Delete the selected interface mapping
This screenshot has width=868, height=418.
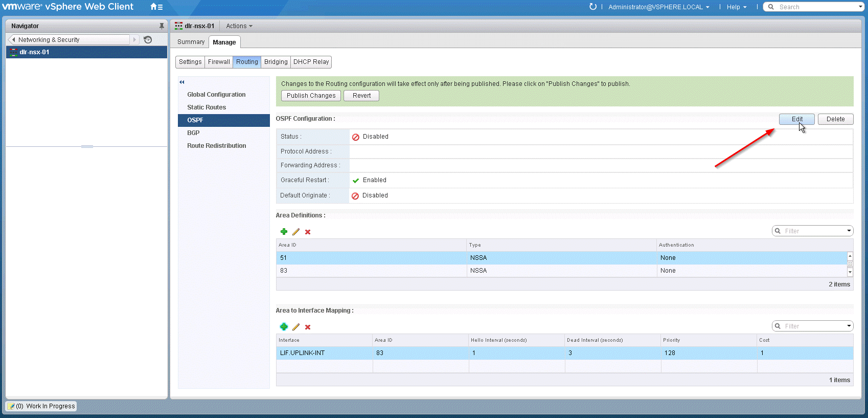point(308,327)
